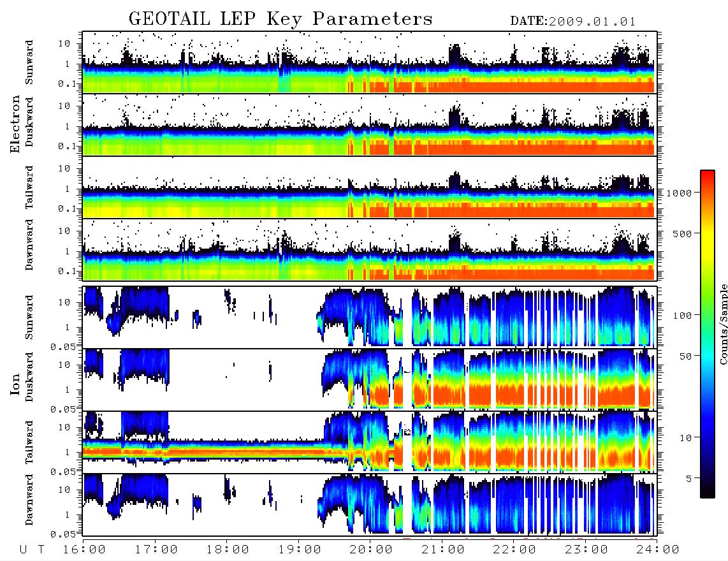Click the "50" color scale label

point(685,356)
